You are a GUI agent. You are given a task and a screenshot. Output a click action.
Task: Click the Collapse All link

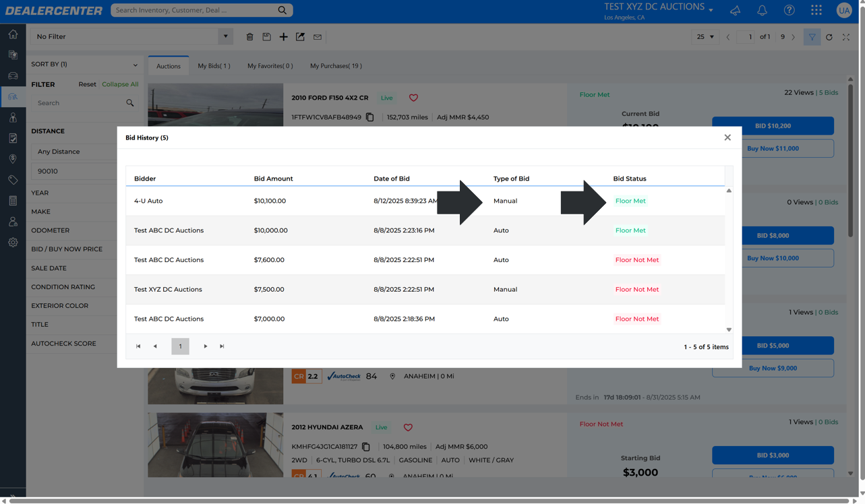point(120,84)
